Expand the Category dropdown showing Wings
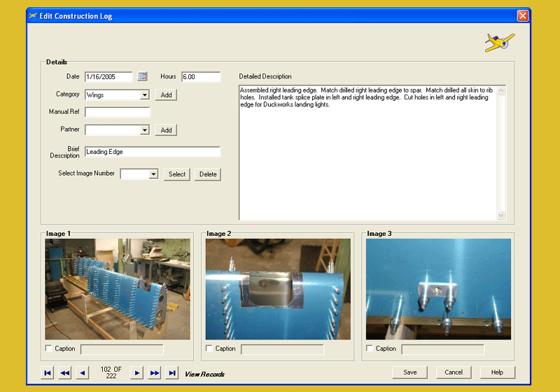This screenshot has width=560, height=392. tap(144, 94)
